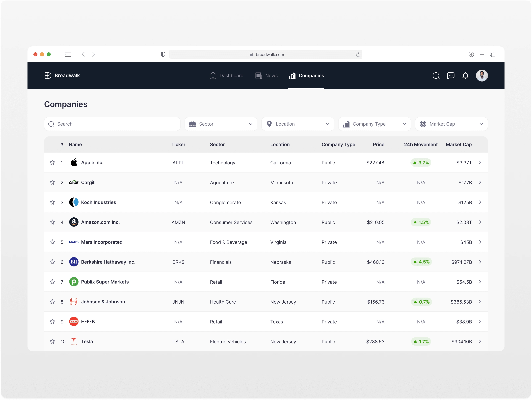
Task: Expand the Sector filter dropdown
Action: (221, 124)
